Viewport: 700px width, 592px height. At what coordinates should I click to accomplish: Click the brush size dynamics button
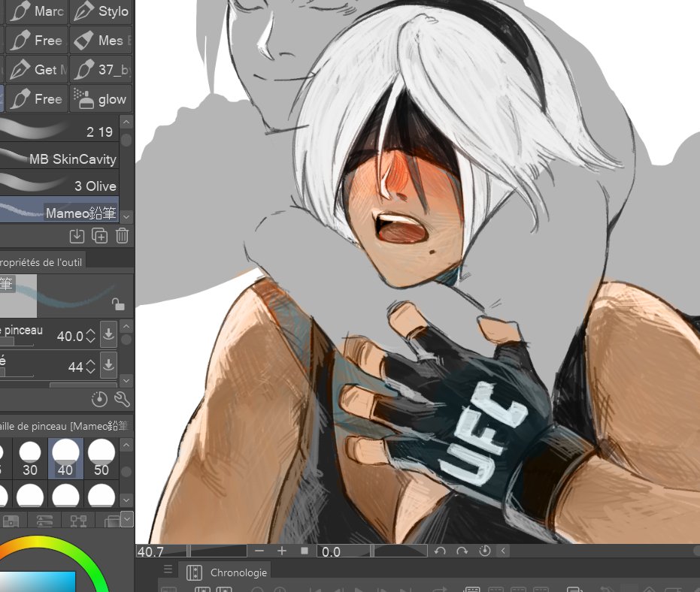(x=108, y=334)
